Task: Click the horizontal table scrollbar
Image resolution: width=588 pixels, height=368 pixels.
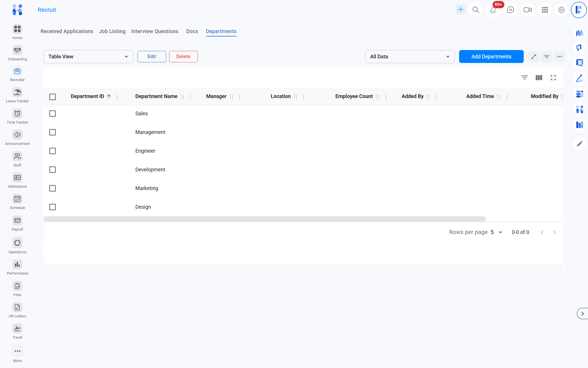Action: [264, 219]
